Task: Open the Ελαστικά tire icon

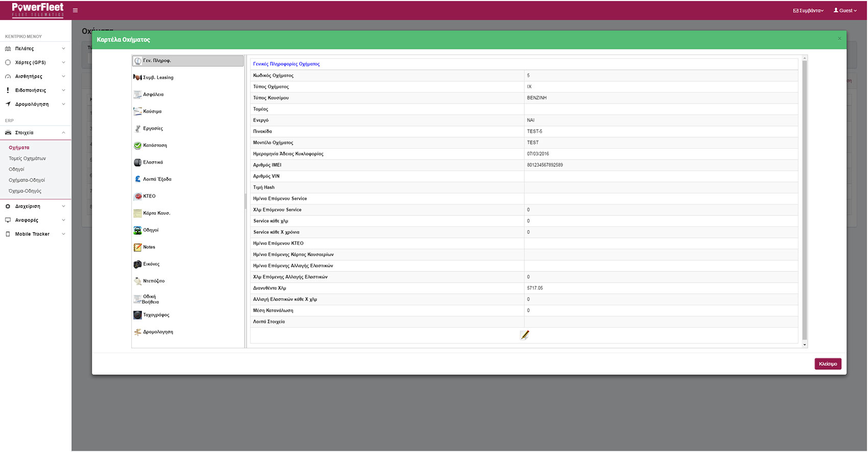Action: (137, 162)
